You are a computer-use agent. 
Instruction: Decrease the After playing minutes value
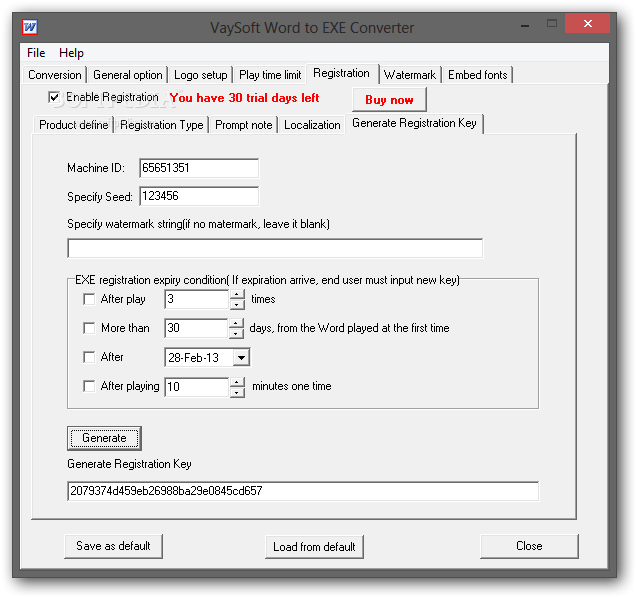(x=237, y=392)
